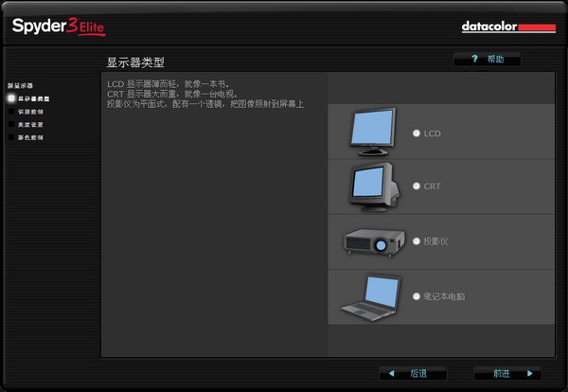
Task: Choose the 投影仪 radio option
Action: coord(417,241)
